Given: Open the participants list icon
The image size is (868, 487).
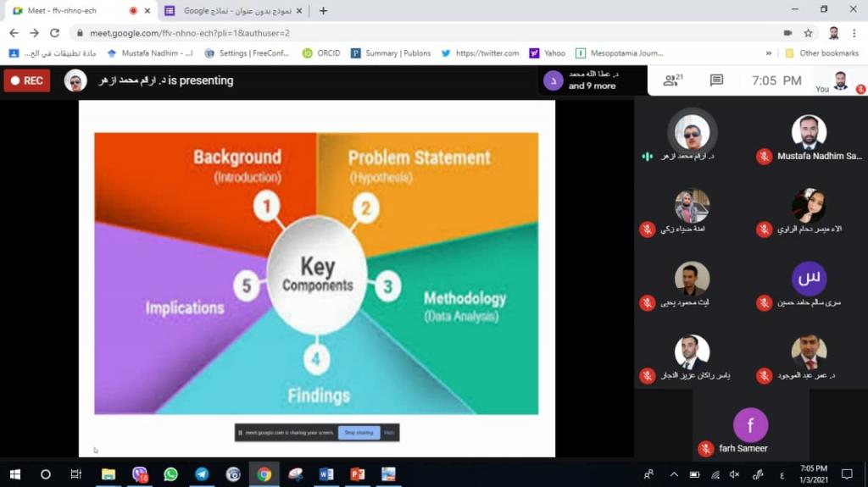Looking at the screenshot, I should [x=673, y=80].
